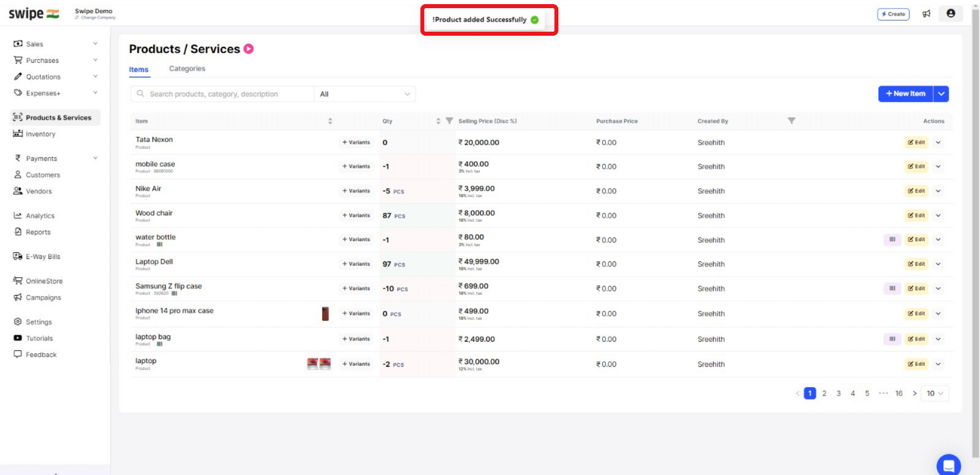Screen dimensions: 980x475
Task: Select the Products & Services sidebar icon
Action: coord(18,117)
